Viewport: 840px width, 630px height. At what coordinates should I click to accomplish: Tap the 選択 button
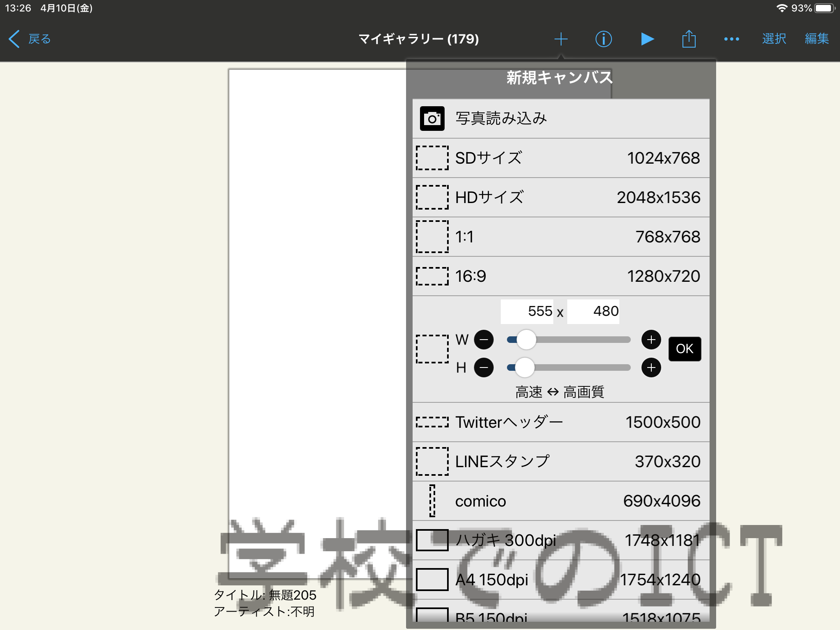coord(774,39)
